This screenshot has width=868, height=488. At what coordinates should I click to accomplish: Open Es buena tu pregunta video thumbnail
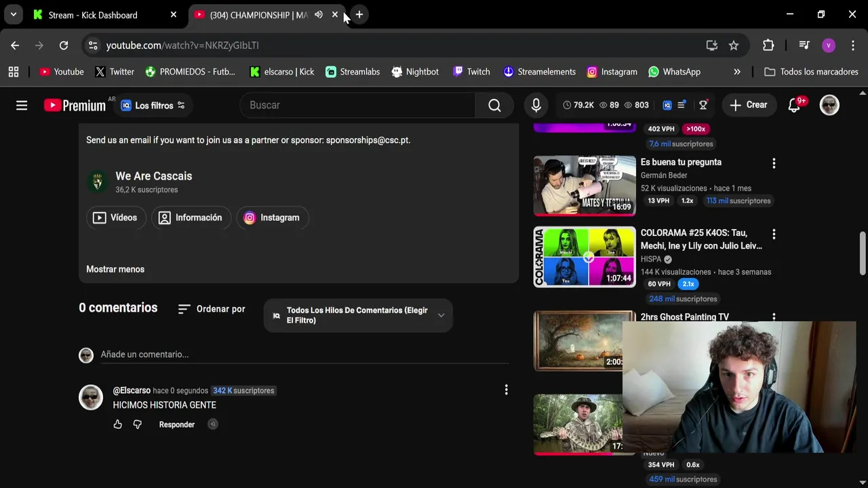(x=585, y=186)
